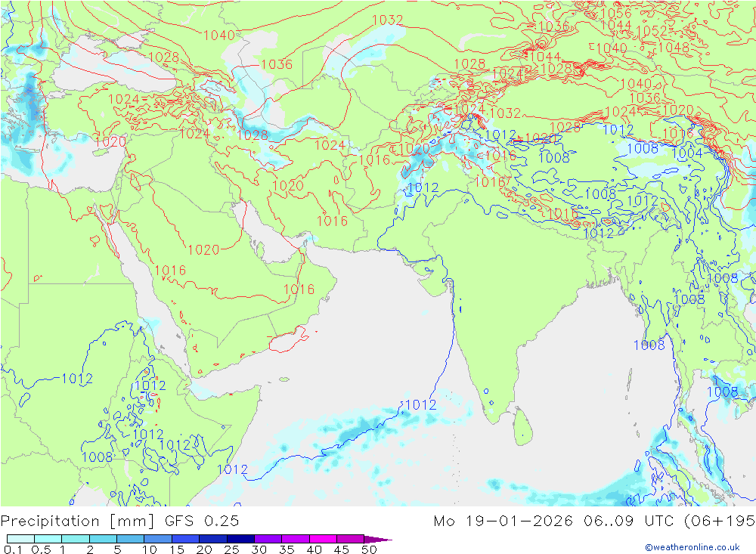Image resolution: width=756 pixels, height=554 pixels.
Task: Choose the 10–15 mm legend color box
Action: 158,539
